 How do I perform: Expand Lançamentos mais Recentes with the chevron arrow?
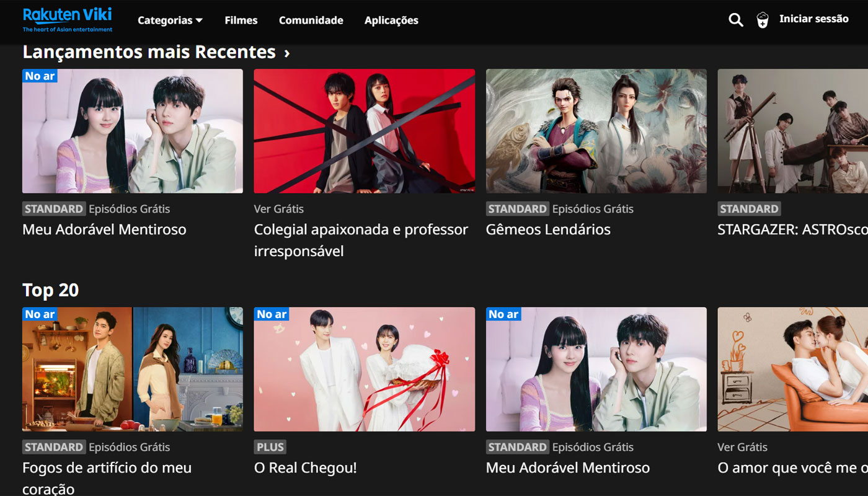click(x=287, y=53)
